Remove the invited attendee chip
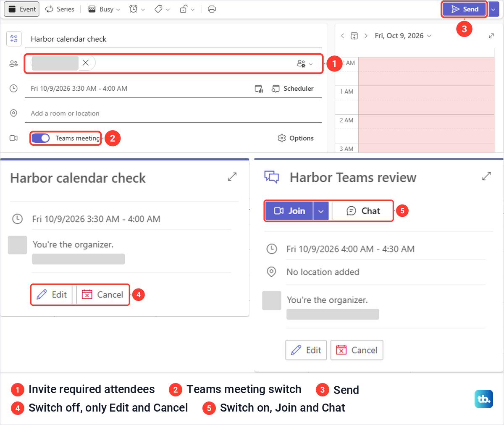504x425 pixels. 85,63
